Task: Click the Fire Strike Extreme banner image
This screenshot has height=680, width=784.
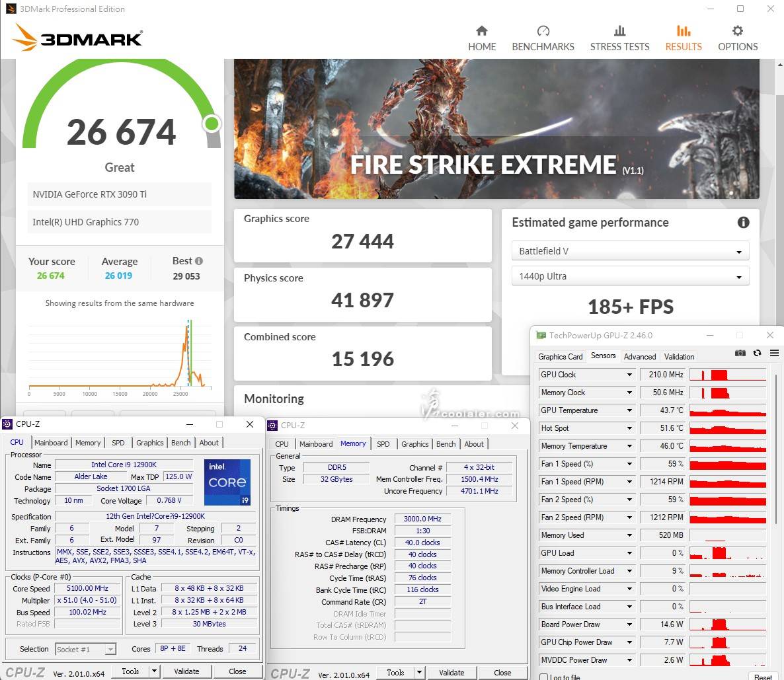Action: 496,128
